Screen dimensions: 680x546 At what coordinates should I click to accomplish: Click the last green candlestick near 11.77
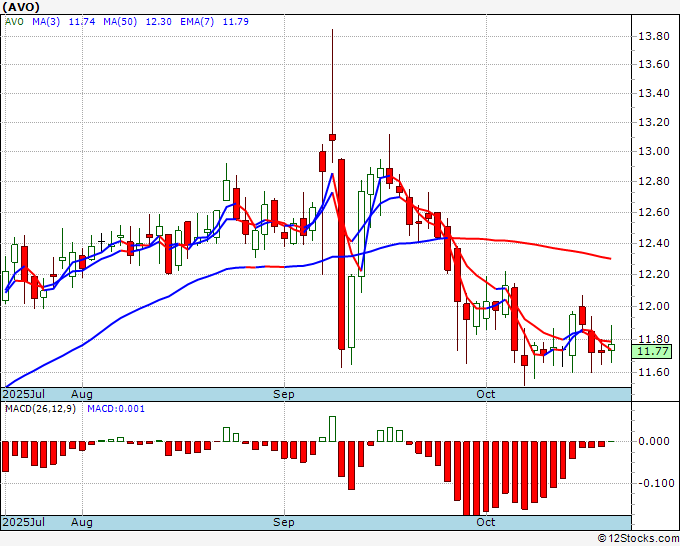point(611,347)
